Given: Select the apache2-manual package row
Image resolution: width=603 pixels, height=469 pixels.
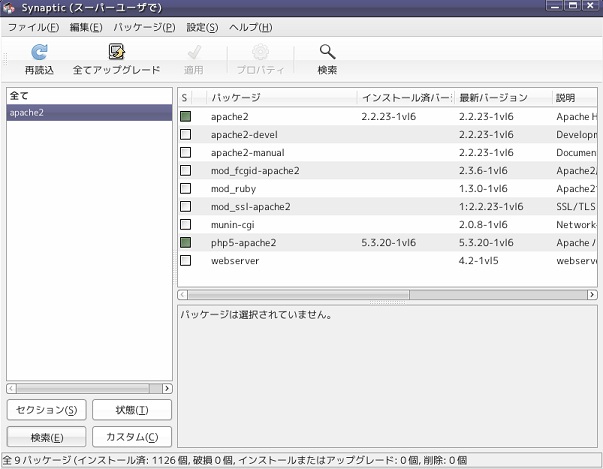Looking at the screenshot, I should tap(387, 153).
